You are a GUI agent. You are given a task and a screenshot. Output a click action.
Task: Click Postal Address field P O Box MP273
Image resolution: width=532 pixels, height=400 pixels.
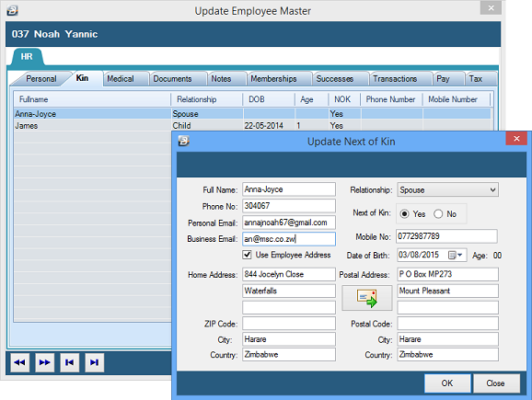(x=448, y=274)
